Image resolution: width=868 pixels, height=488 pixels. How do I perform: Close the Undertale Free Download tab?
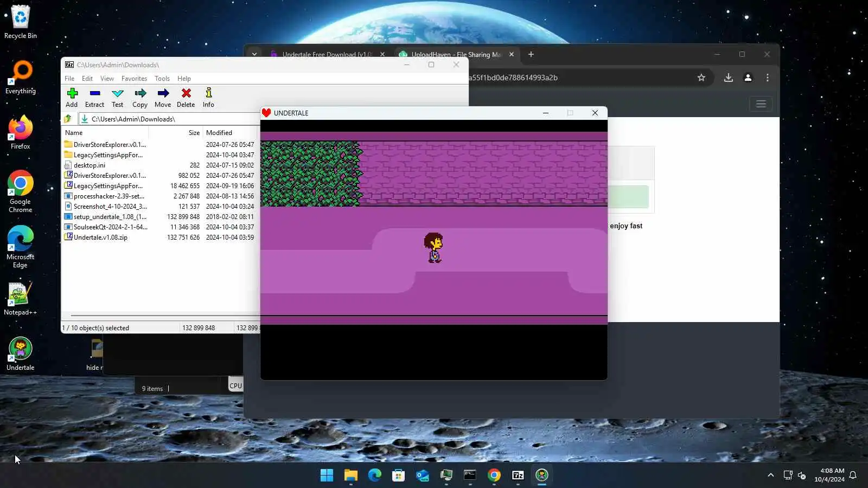pos(382,54)
